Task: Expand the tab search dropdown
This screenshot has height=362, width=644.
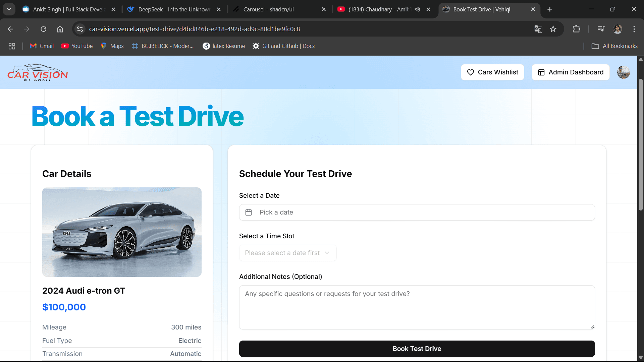Action: point(9,9)
